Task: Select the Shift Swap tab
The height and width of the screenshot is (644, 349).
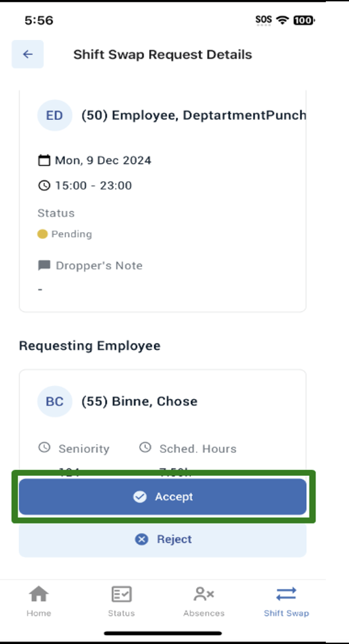Action: coord(286,601)
